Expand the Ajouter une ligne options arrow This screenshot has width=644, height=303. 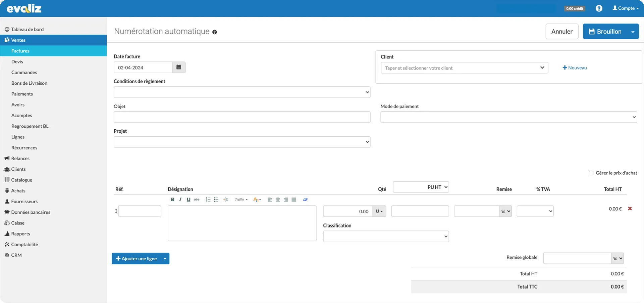click(165, 259)
